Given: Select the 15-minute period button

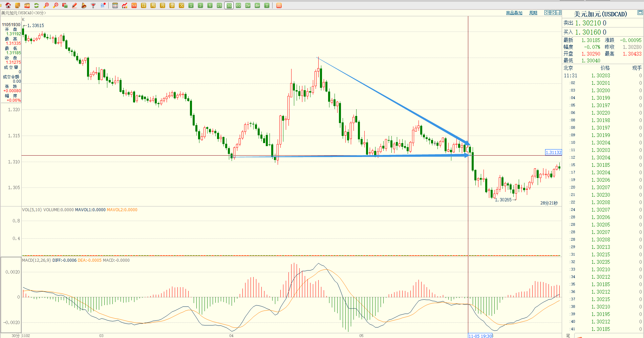Looking at the screenshot, I should coord(219,5).
